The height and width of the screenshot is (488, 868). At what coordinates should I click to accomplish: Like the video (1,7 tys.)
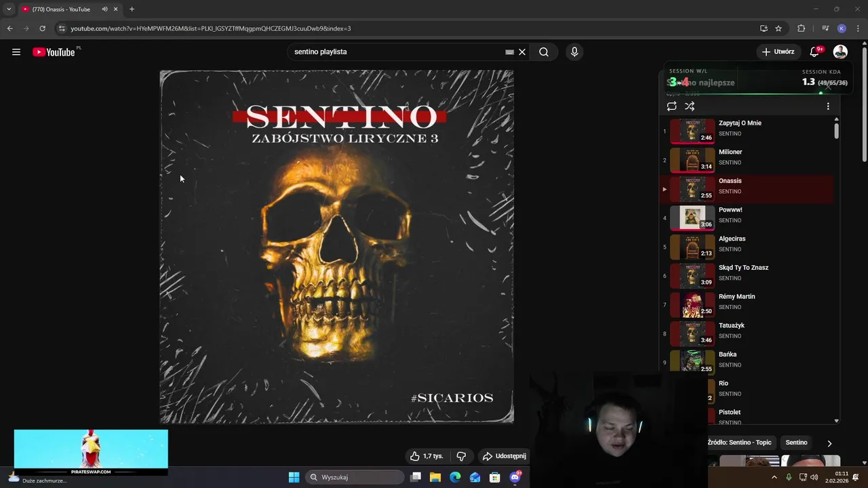click(x=426, y=456)
